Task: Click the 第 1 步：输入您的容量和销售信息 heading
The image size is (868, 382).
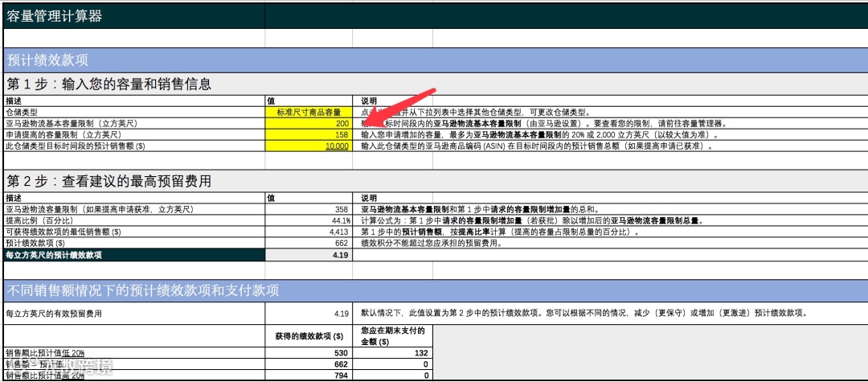Action: (108, 84)
